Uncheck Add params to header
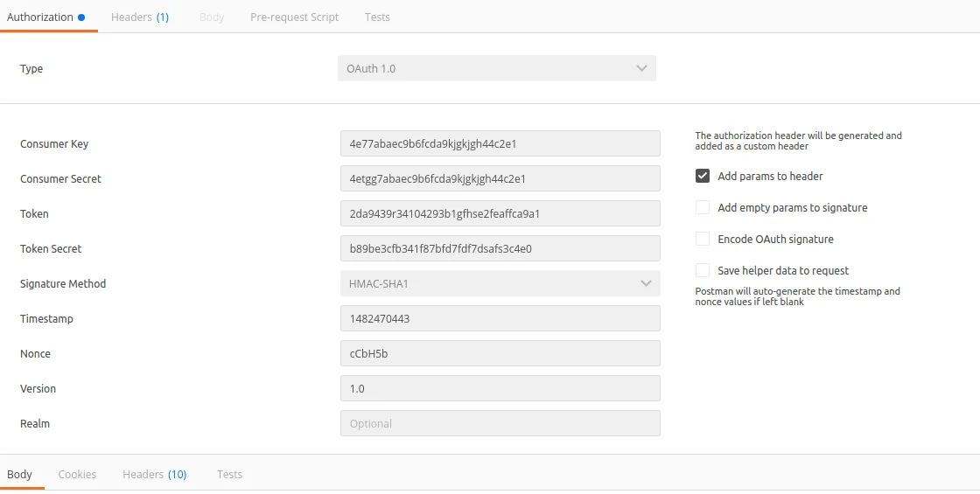The image size is (980, 494). [x=703, y=176]
